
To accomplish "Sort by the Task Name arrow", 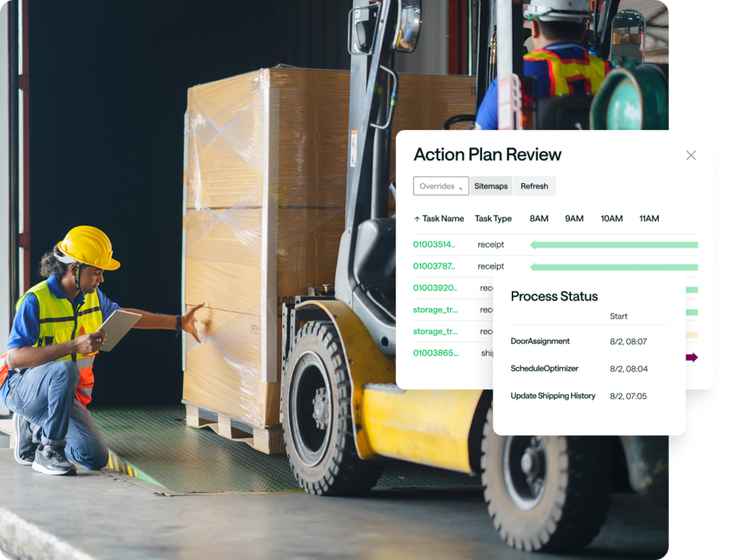I will (x=417, y=219).
